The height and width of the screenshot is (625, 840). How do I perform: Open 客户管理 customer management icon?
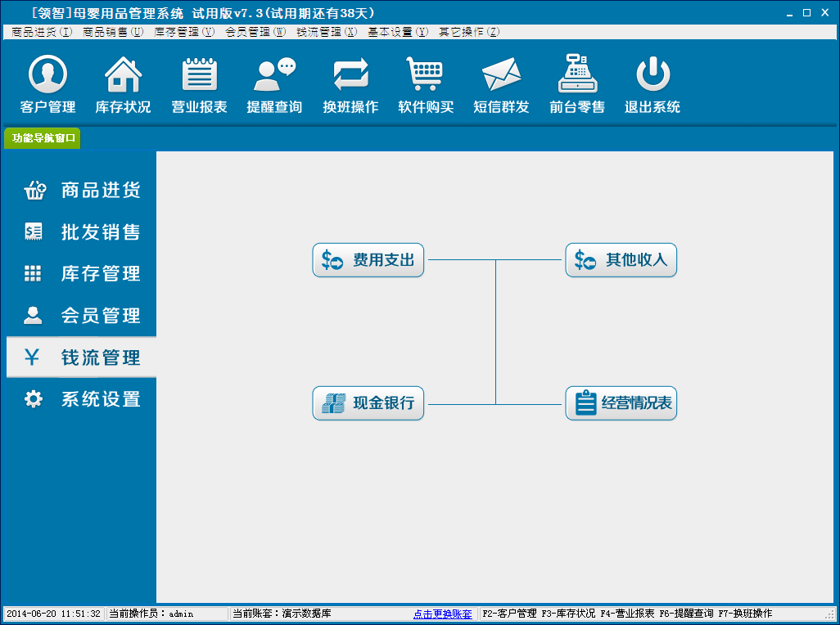(x=47, y=75)
